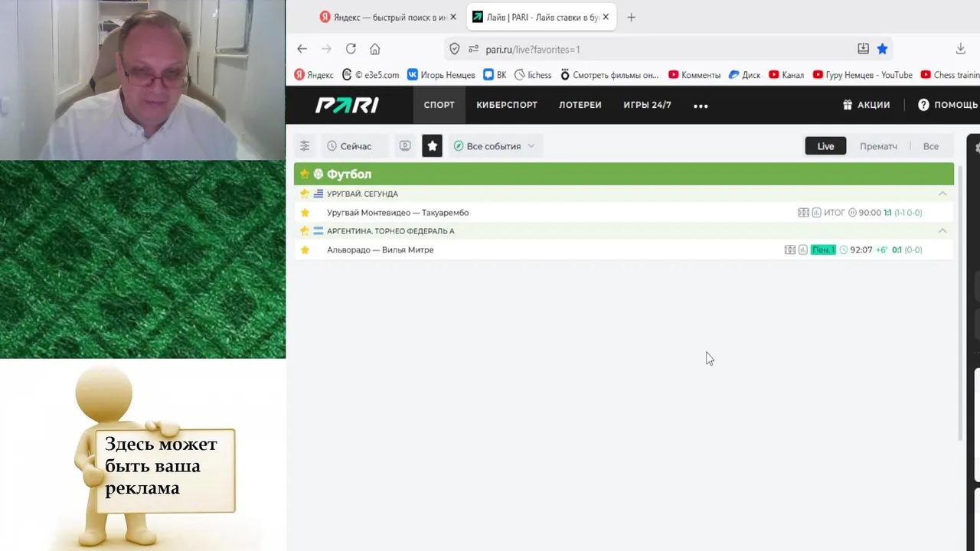Close the Яндекс browser tab

click(452, 17)
